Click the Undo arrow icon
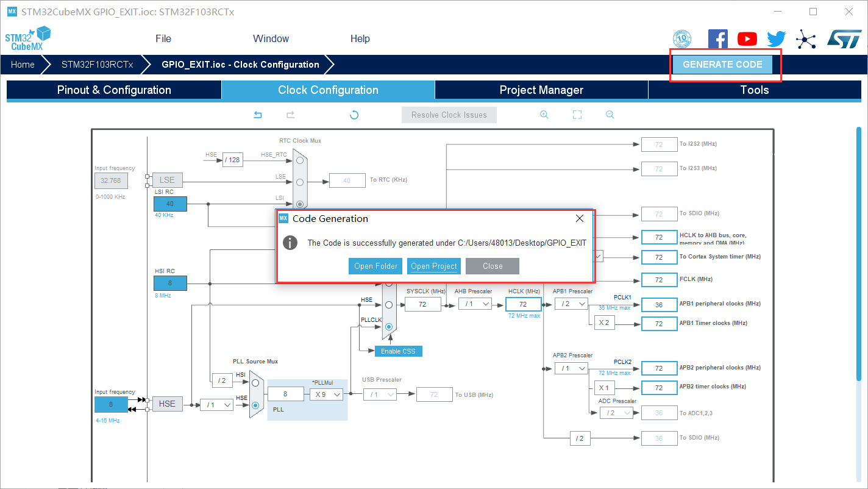Screen dimensions: 868x489 click(x=258, y=115)
